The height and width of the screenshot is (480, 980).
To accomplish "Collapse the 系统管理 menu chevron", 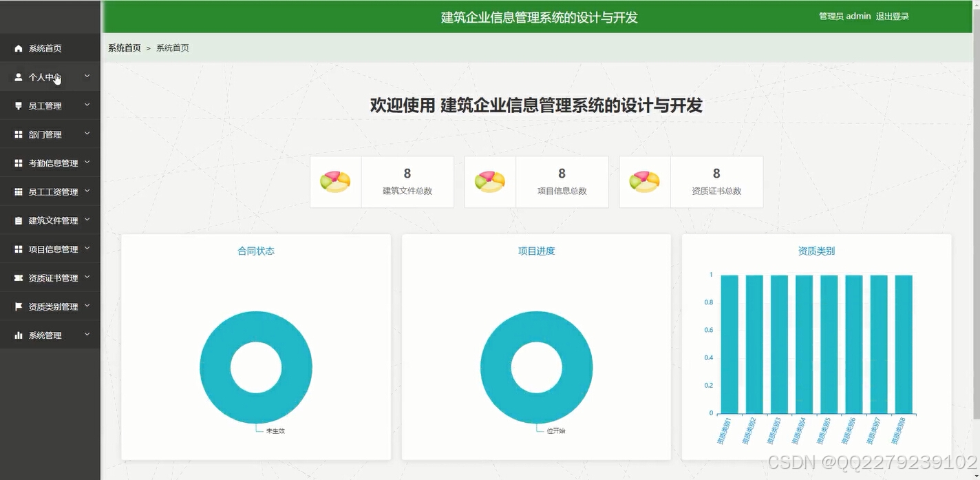I will pyautogui.click(x=87, y=335).
